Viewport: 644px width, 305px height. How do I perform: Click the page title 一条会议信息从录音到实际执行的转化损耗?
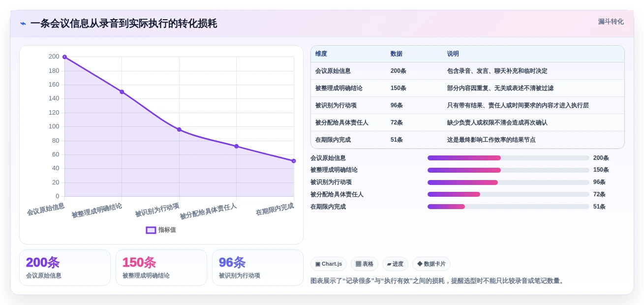click(123, 24)
